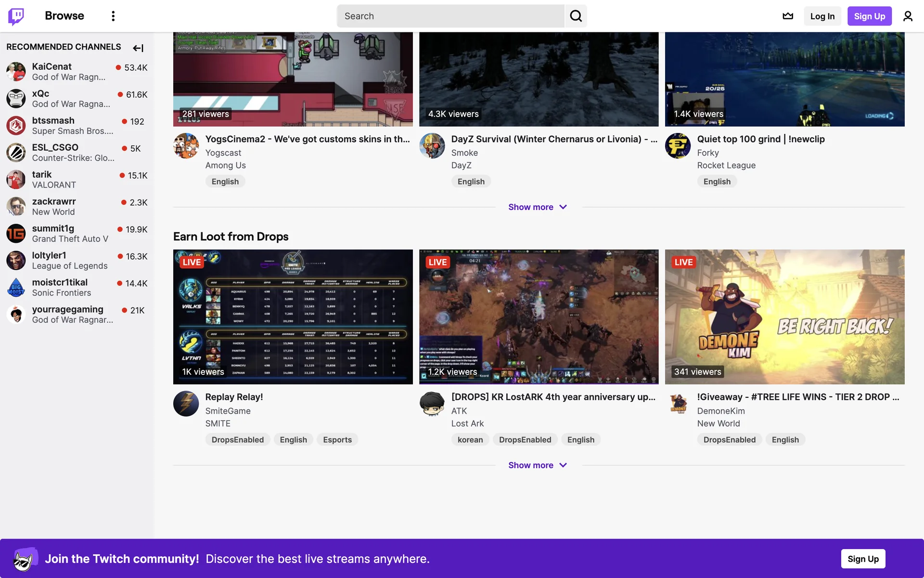Image resolution: width=924 pixels, height=578 pixels.
Task: Click the Twitch logo home icon
Action: tap(16, 16)
